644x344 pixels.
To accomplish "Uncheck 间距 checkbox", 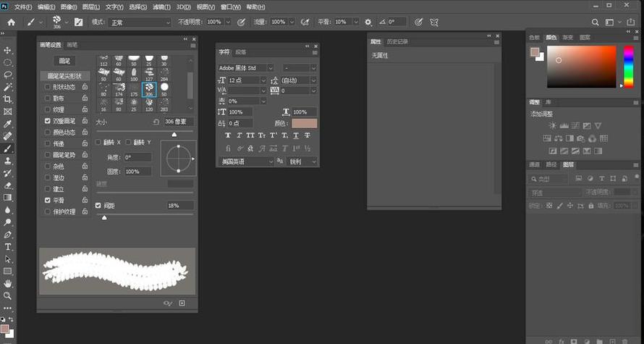I will [x=98, y=205].
